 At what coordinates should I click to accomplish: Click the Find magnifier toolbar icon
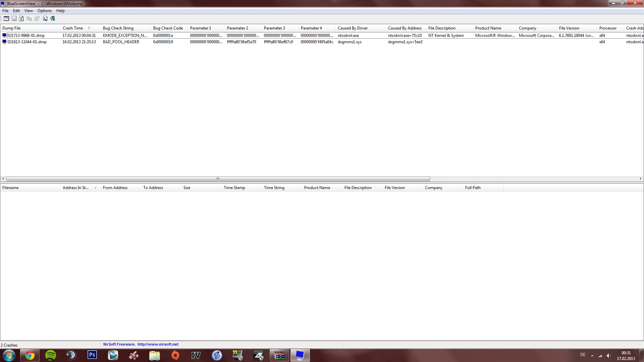tap(45, 19)
